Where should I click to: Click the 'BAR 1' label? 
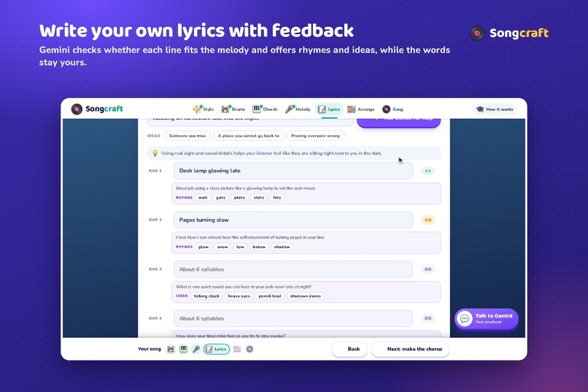(155, 171)
